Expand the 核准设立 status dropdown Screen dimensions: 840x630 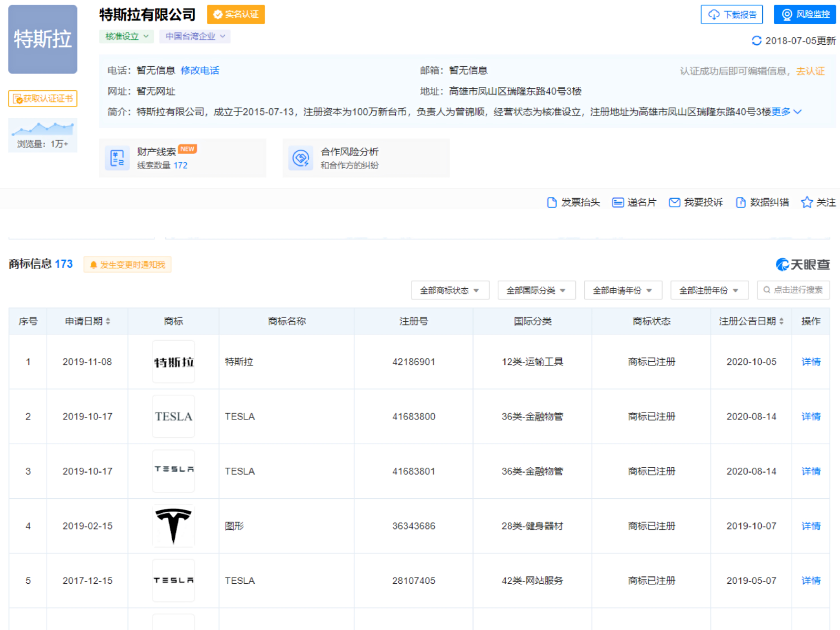click(127, 37)
